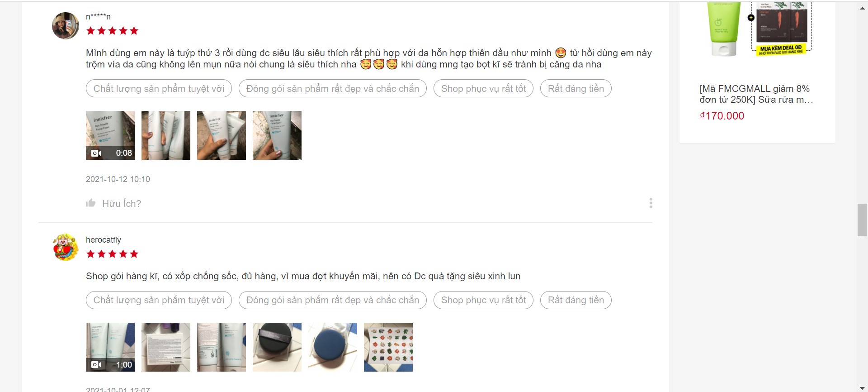Click the scrollbar down arrow
Screen dimensions: 868x392
coord(862,387)
